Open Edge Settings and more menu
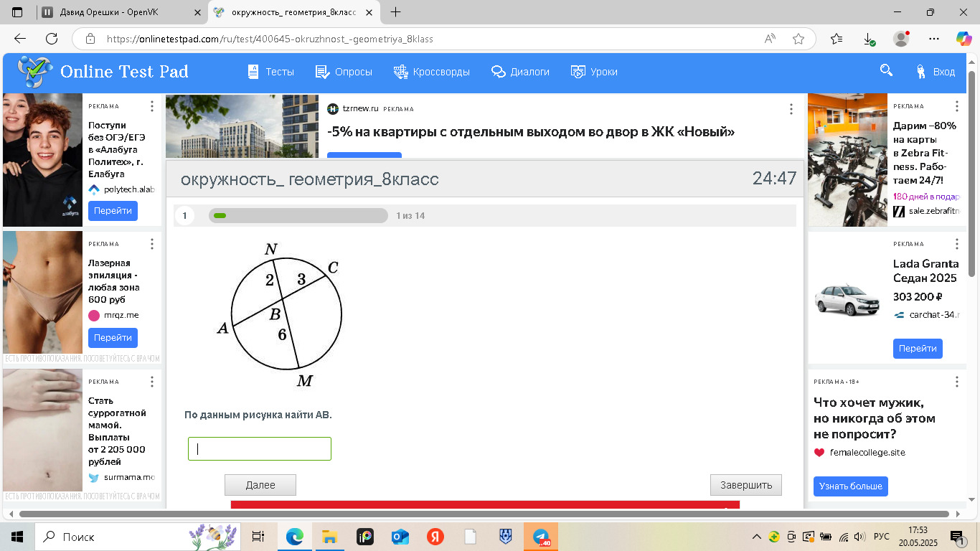980x551 pixels. coord(933,39)
